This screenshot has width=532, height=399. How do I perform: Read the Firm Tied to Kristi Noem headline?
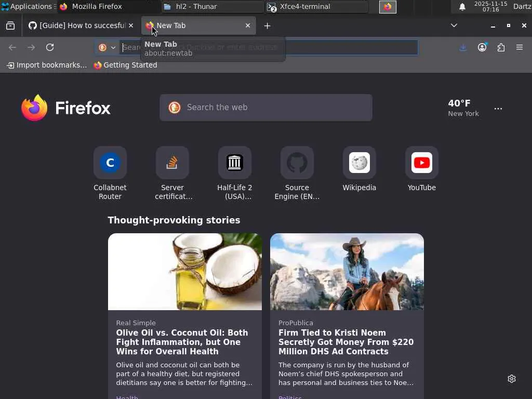click(x=346, y=342)
